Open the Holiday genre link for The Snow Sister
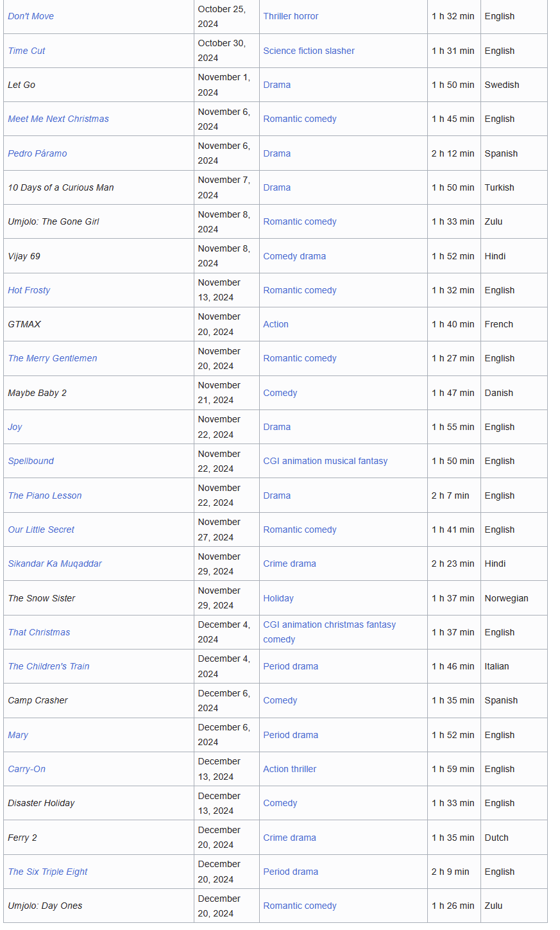 [x=278, y=598]
